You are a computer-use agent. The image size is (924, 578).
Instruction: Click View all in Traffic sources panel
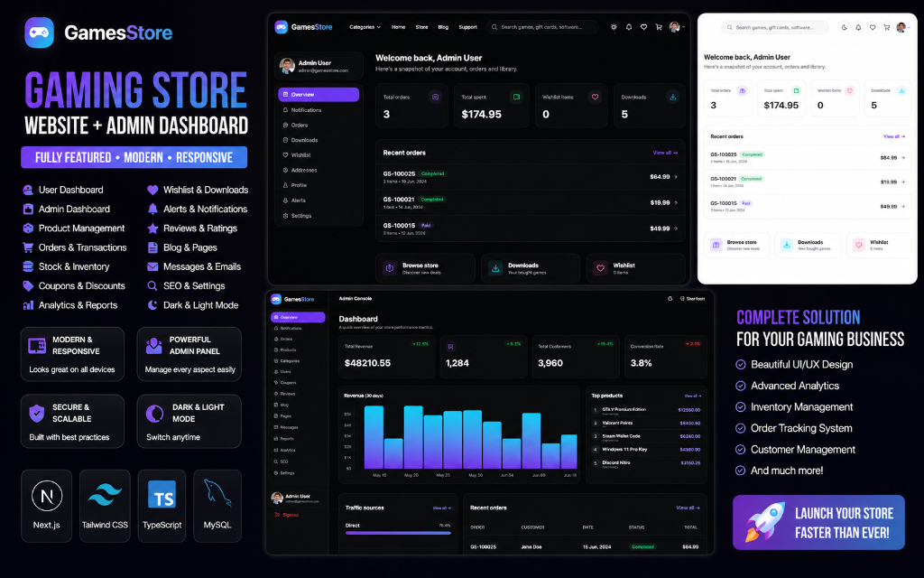(x=441, y=508)
